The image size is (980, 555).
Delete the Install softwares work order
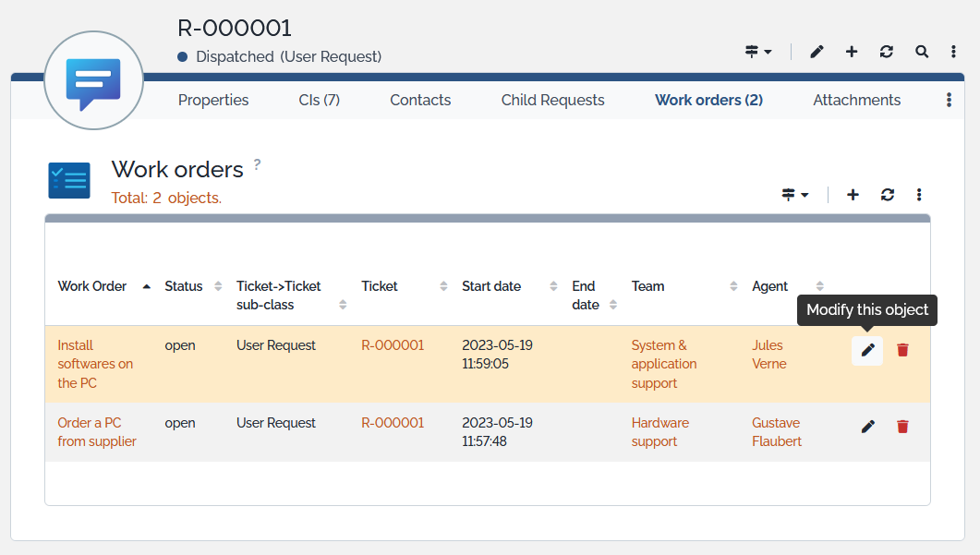tap(902, 351)
